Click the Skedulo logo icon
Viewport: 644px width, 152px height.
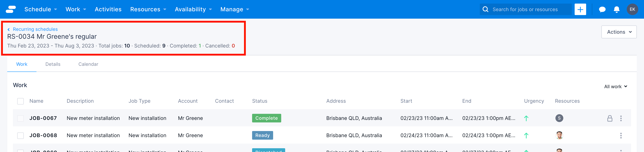click(x=11, y=9)
